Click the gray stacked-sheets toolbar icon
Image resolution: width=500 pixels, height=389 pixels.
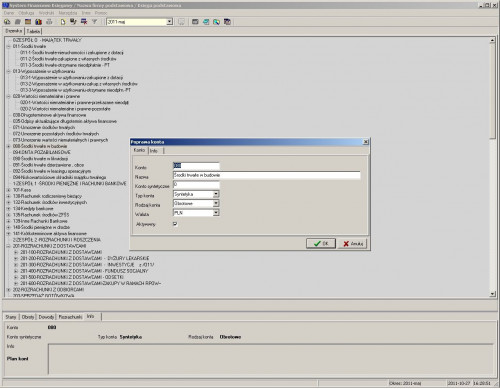point(18,22)
